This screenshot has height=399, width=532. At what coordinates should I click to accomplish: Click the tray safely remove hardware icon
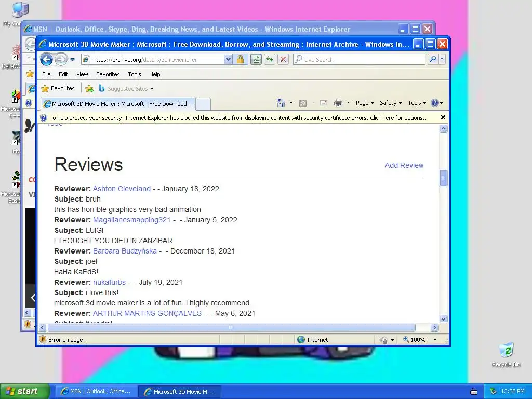(x=493, y=392)
